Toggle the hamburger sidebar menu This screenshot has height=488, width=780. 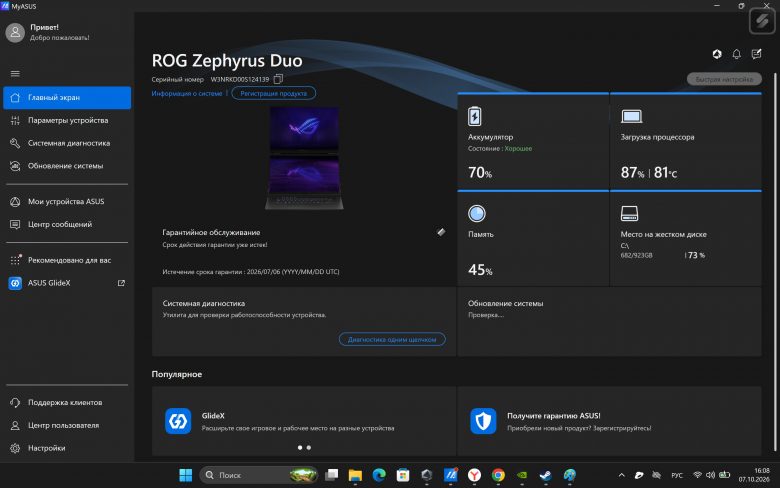(15, 74)
